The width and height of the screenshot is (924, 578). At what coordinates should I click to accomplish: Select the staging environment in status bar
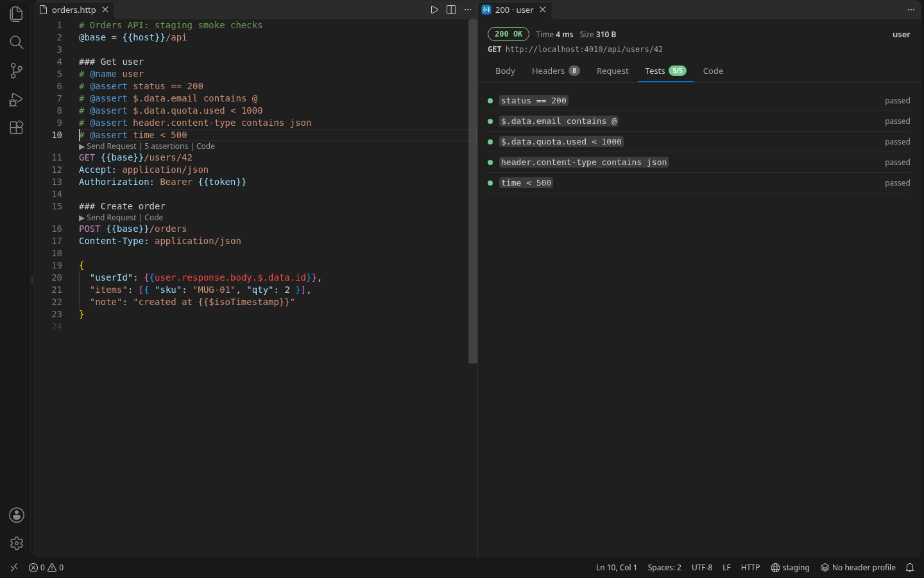[790, 568]
